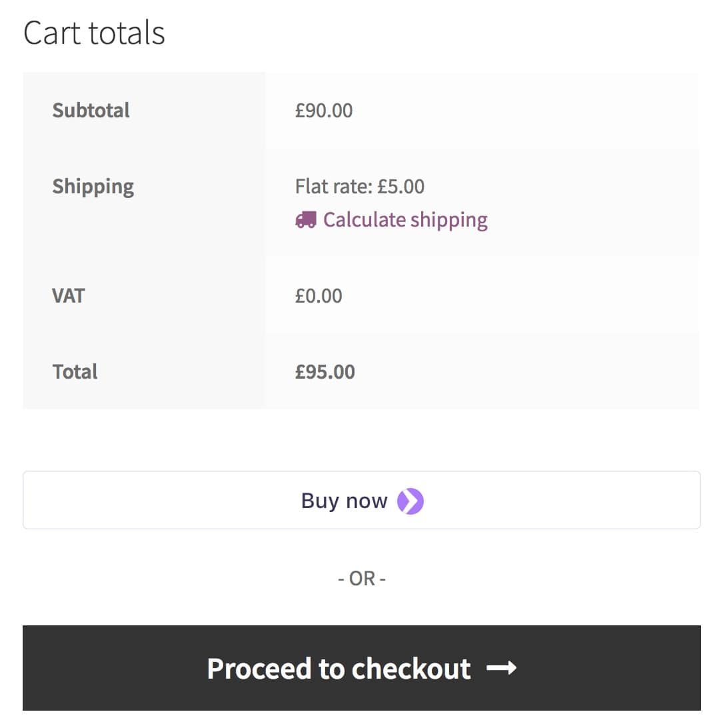Select the Total row label

(x=75, y=371)
